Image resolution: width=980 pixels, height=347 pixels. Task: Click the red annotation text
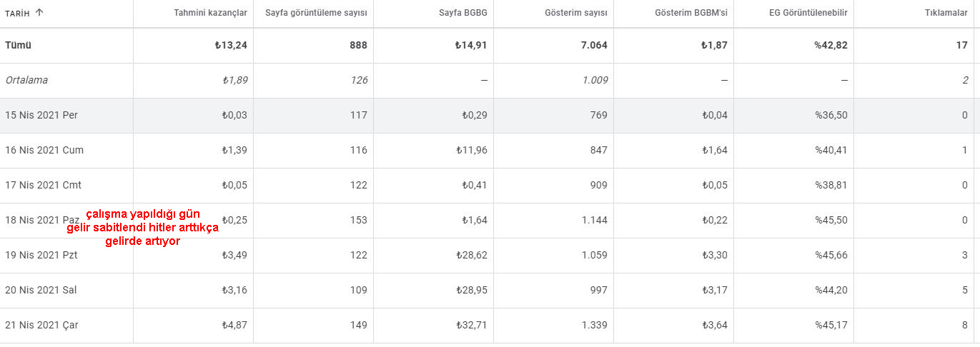142,228
